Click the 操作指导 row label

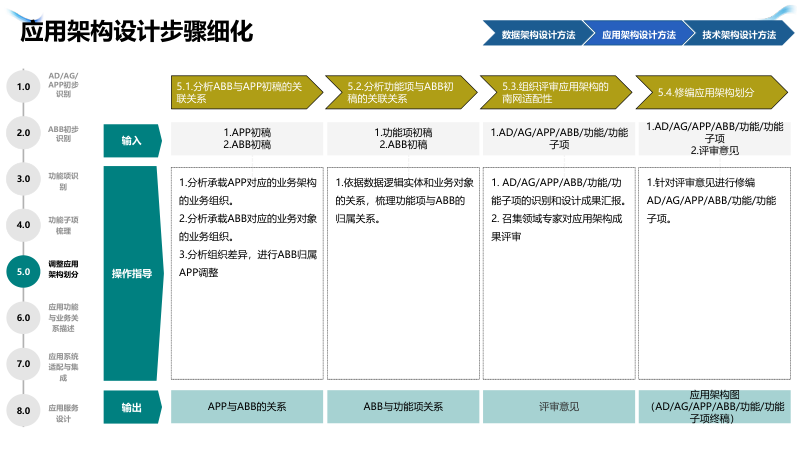click(132, 273)
